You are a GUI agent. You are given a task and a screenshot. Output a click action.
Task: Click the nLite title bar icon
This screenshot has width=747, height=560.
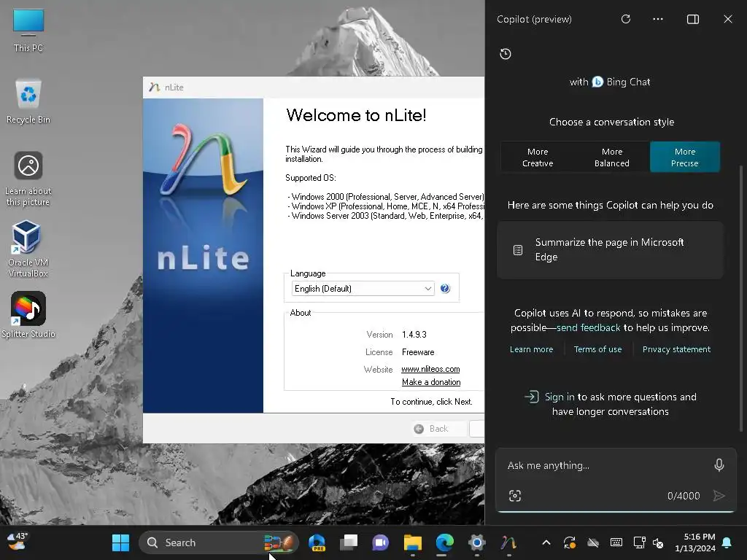pos(154,87)
